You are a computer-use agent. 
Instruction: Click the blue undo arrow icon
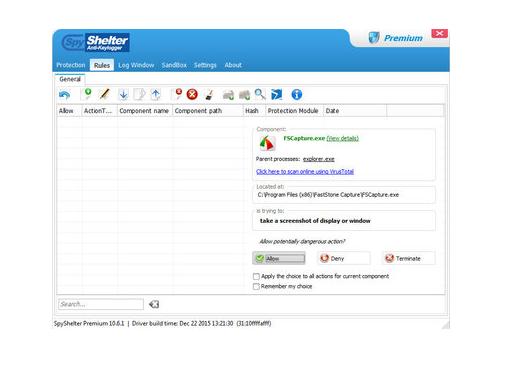pyautogui.click(x=64, y=95)
